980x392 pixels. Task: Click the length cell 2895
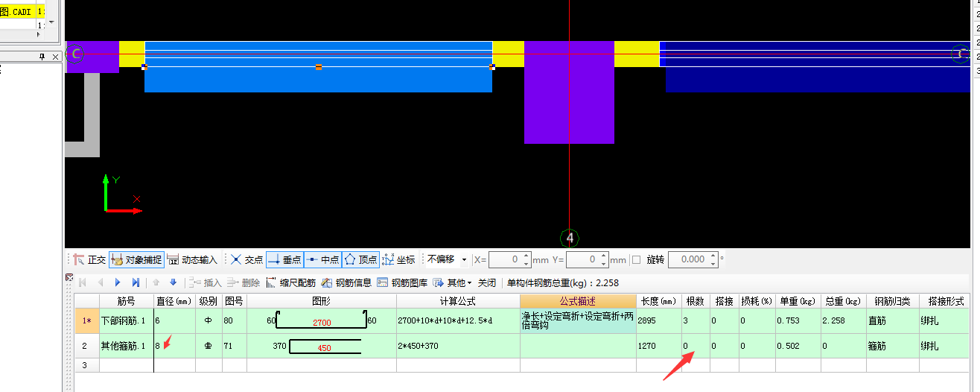point(659,321)
